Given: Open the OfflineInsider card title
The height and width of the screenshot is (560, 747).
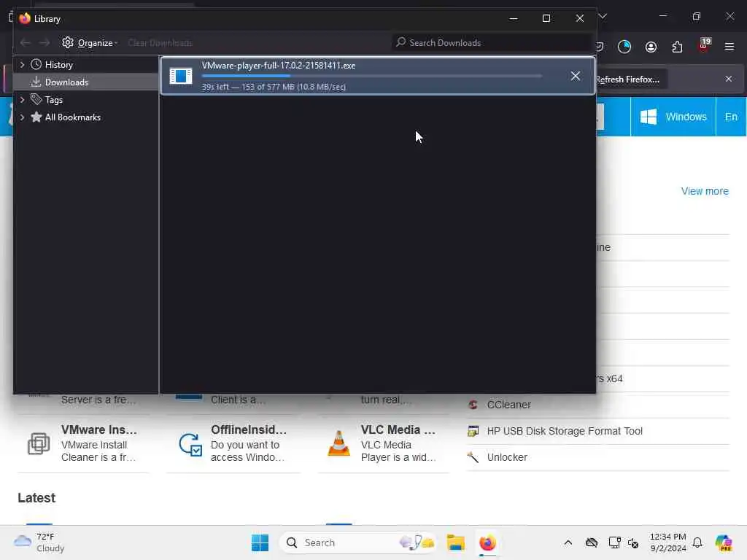Looking at the screenshot, I should point(249,430).
